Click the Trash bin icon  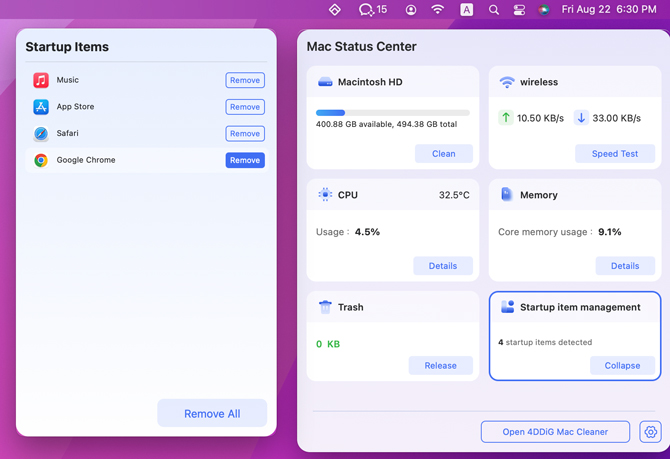(325, 307)
